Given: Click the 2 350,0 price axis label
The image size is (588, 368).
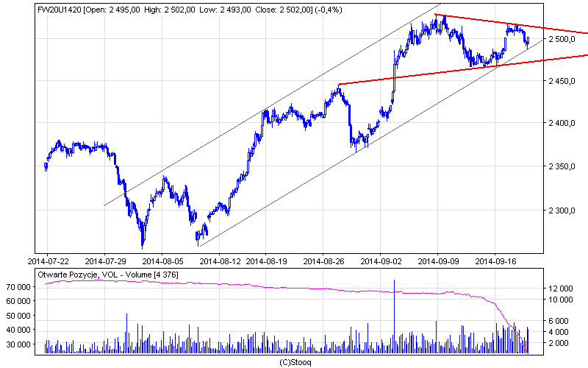Looking at the screenshot, I should [562, 167].
